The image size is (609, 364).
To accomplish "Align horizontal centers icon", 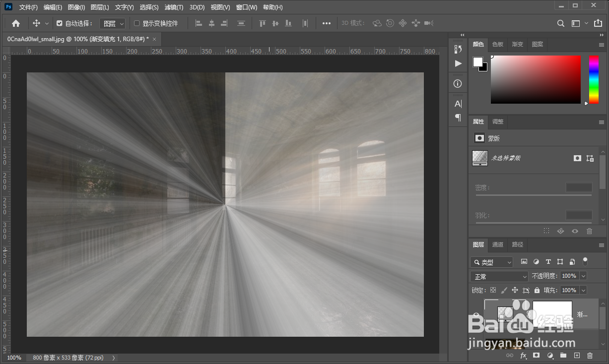I will tap(211, 23).
